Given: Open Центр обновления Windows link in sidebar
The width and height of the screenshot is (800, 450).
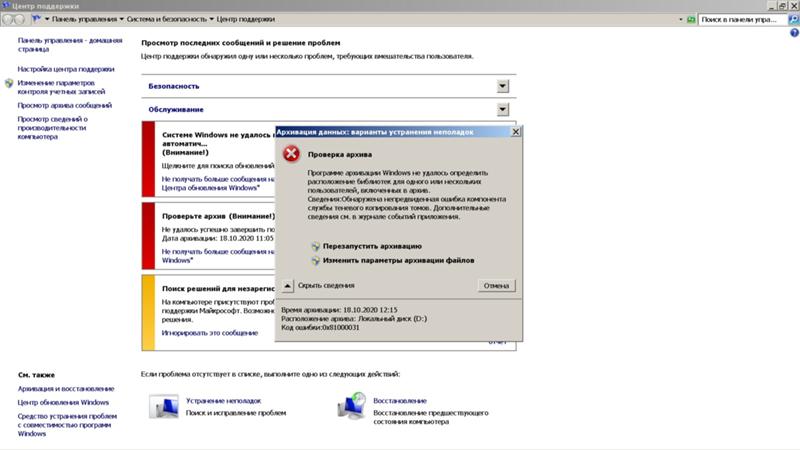Looking at the screenshot, I should 63,403.
